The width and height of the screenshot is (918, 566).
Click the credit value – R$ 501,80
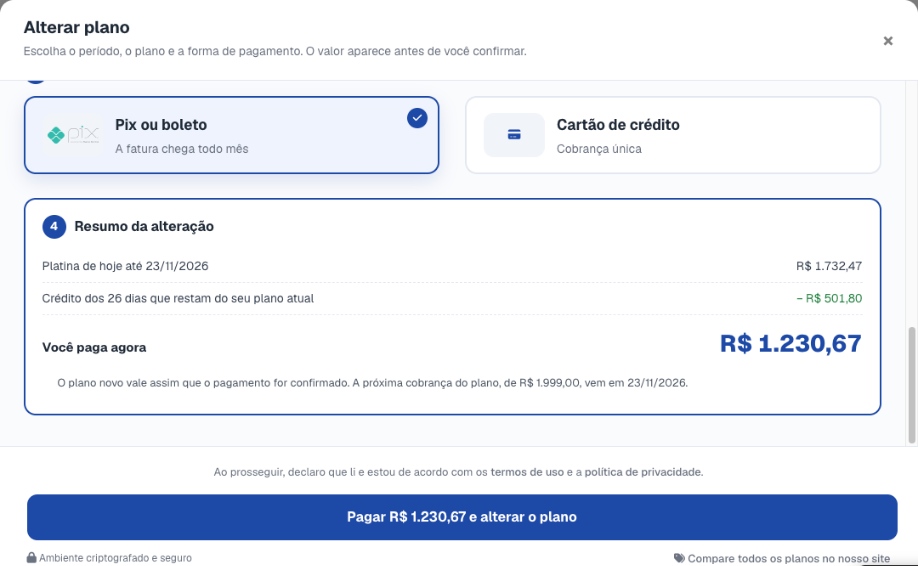[x=829, y=299]
